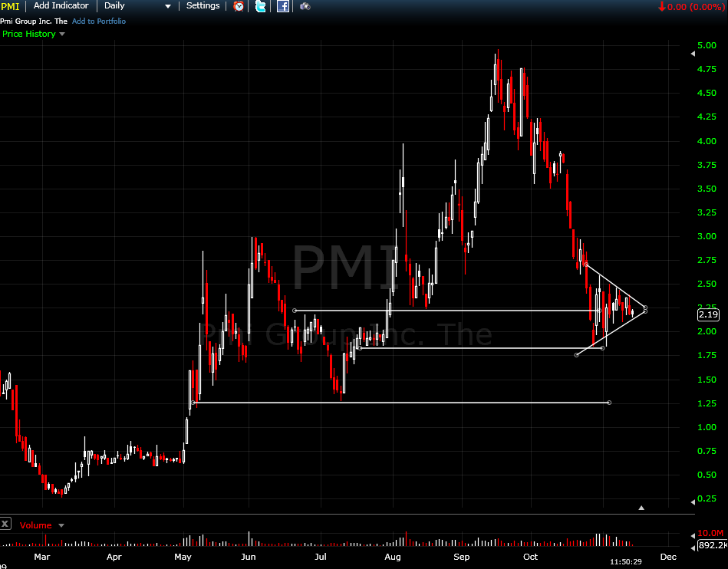Click the yellow PMI ticker symbol
Viewport: 728px width, 569px height.
[10, 6]
